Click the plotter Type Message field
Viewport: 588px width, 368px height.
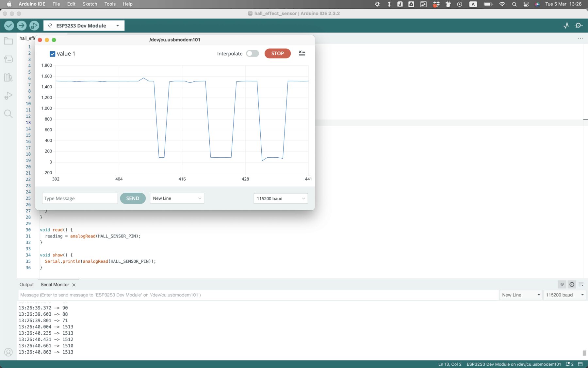click(x=80, y=198)
